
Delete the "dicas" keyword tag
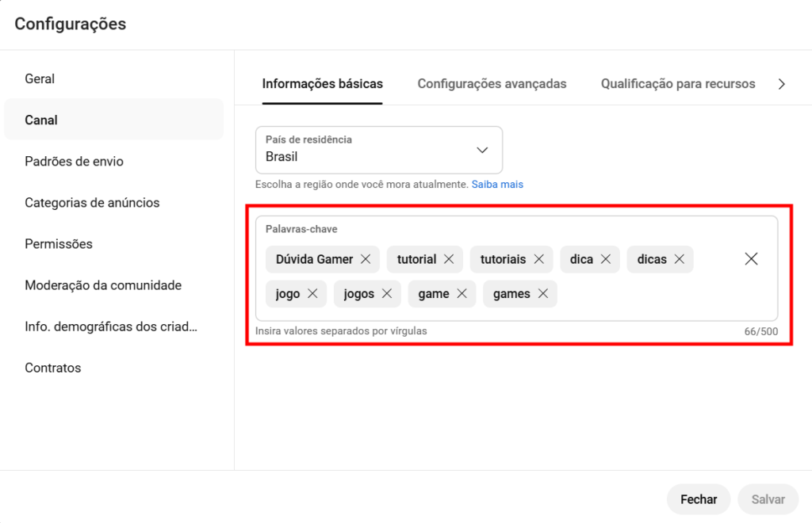click(x=679, y=259)
